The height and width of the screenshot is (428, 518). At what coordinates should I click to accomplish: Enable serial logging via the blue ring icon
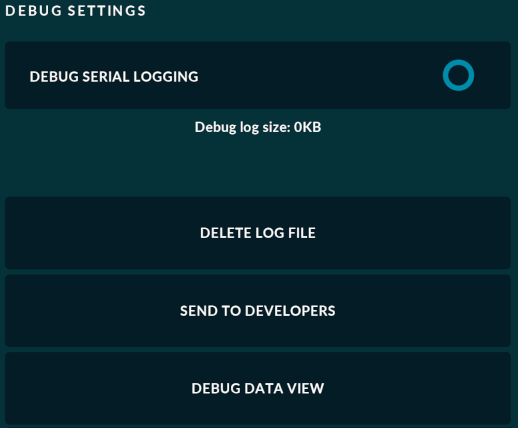[458, 75]
